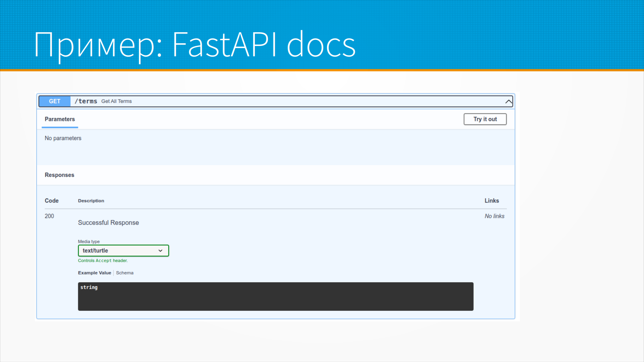
Task: Click the Code column header
Action: pos(52,201)
